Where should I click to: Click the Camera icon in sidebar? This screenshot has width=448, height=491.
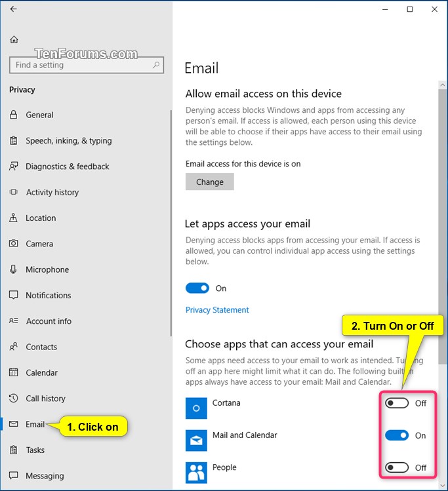tap(14, 243)
